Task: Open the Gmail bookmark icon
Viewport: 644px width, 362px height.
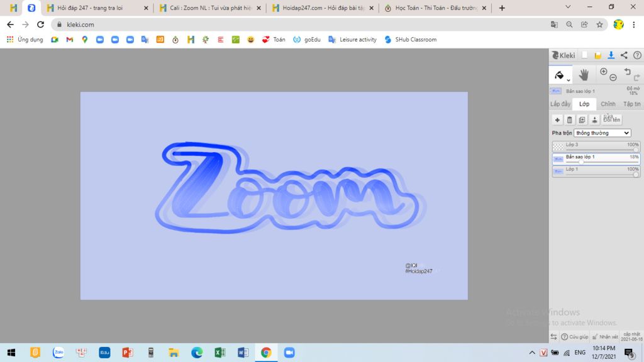Action: pyautogui.click(x=69, y=40)
